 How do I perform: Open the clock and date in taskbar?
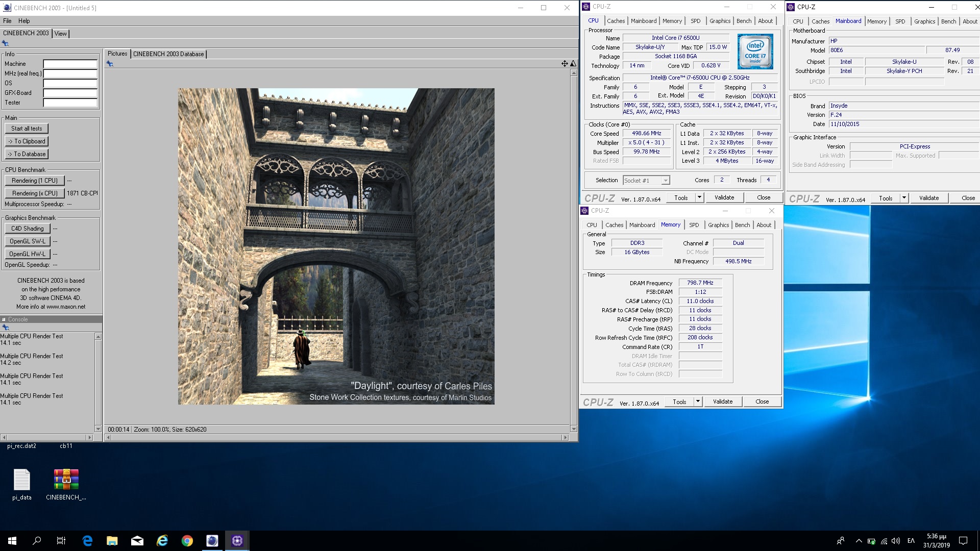936,541
